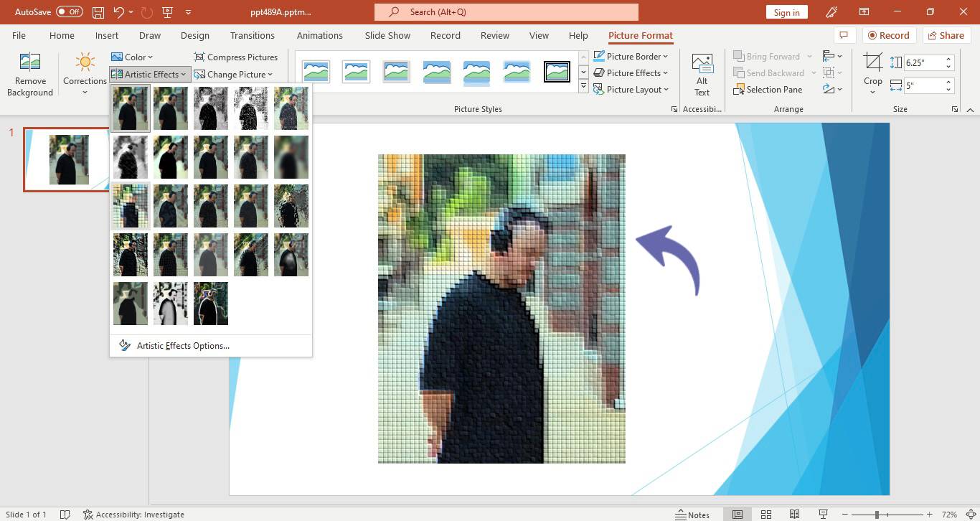Open the Slide Show tab

(x=387, y=35)
